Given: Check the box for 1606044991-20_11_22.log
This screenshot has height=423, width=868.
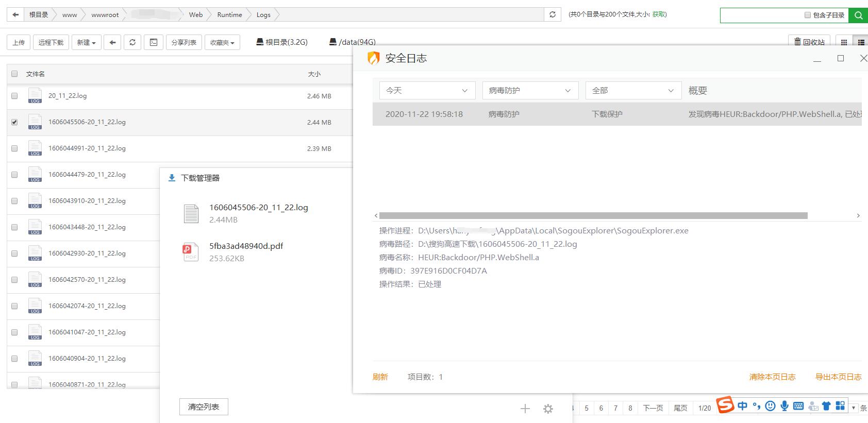Looking at the screenshot, I should coord(14,148).
